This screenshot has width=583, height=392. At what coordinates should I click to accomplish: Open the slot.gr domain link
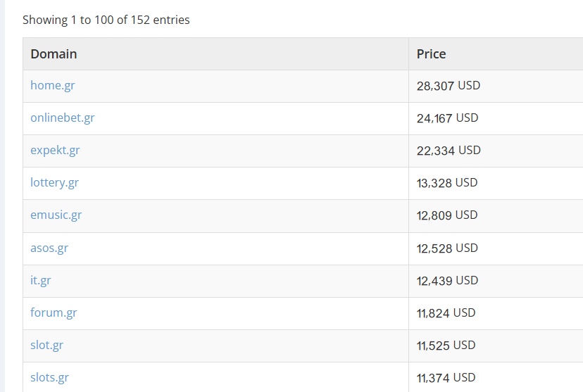point(47,346)
